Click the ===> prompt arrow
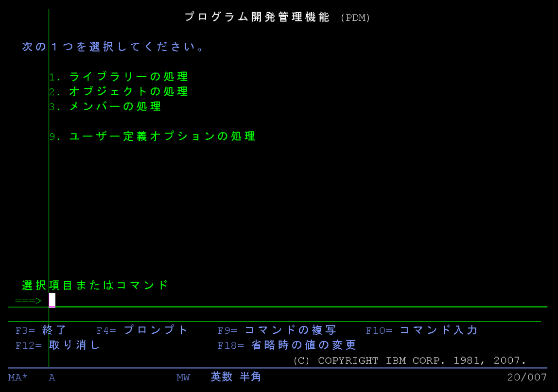This screenshot has height=392, width=558. click(29, 301)
